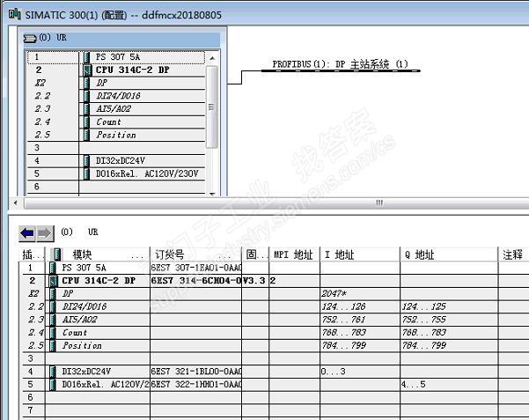The image size is (529, 420).
Task: Click Count module icon in rack window
Action: (x=87, y=122)
